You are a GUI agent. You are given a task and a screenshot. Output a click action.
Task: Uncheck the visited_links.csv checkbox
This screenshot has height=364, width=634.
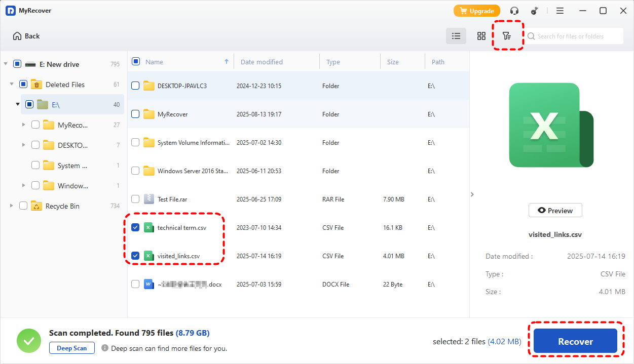135,256
